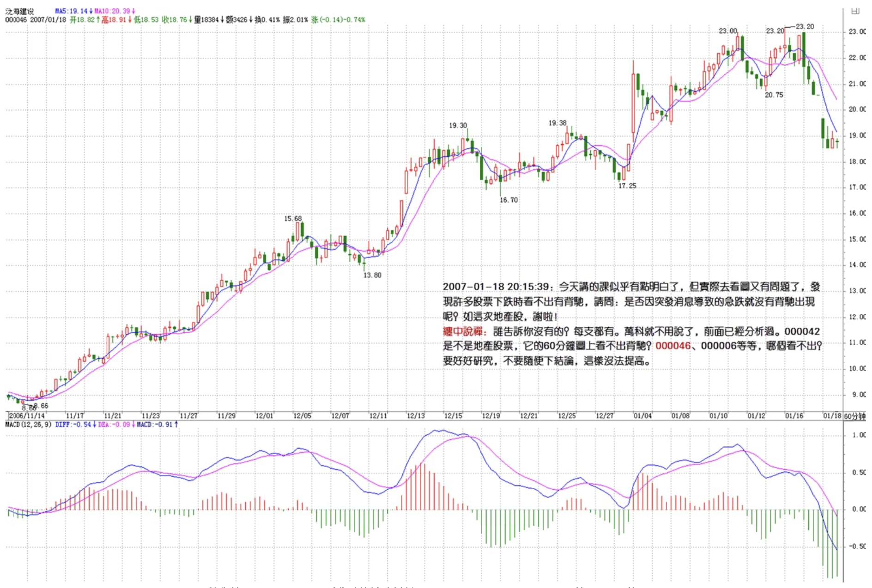Image resolution: width=872 pixels, height=588 pixels.
Task: Click the 60分钟 period label
Action: [854, 416]
